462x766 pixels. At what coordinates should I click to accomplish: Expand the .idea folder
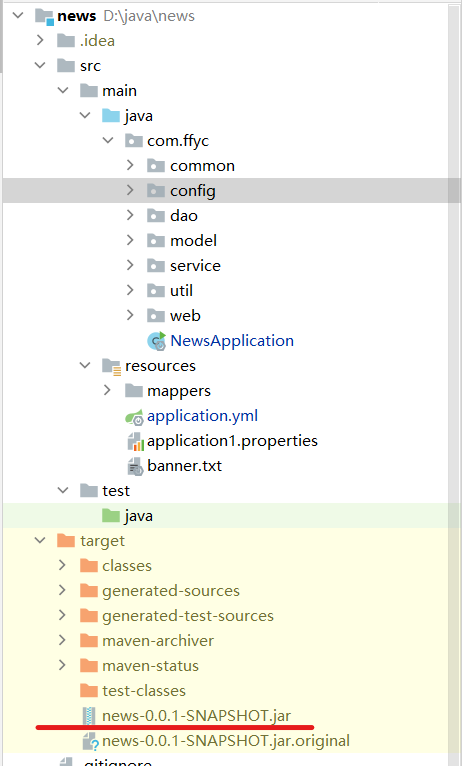click(40, 40)
